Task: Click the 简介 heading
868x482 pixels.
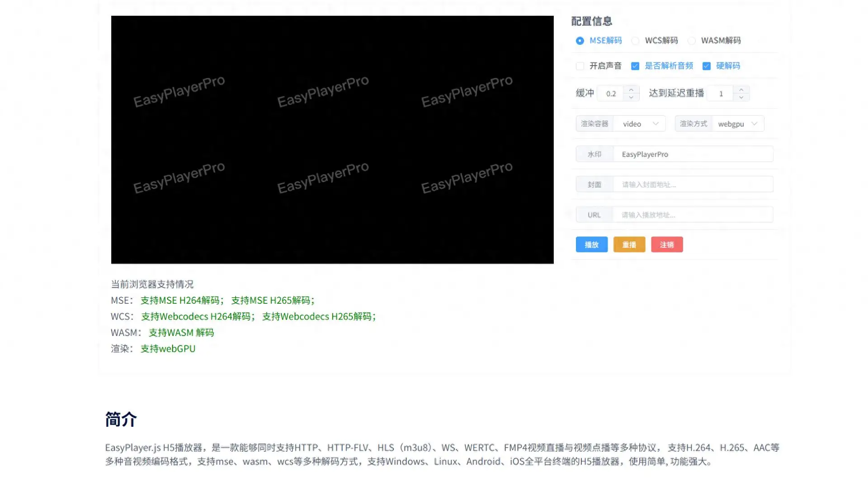Action: 121,420
